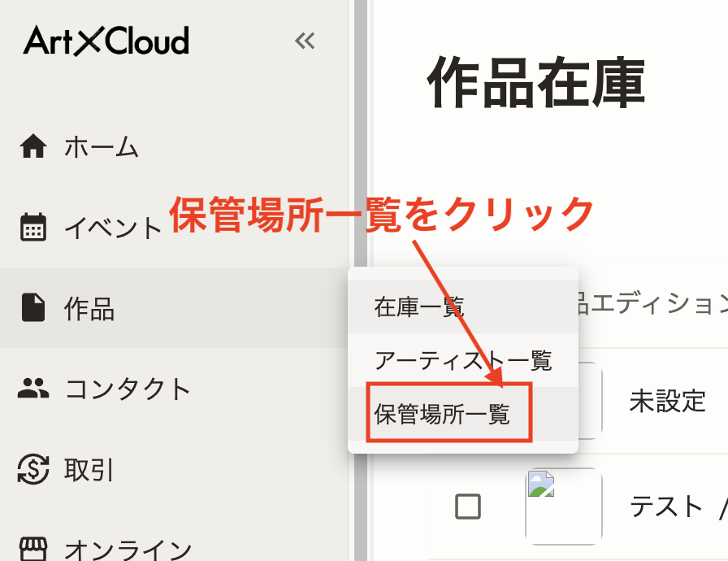728x561 pixels.
Task: Click the calendar icon for イベント
Action: point(33,227)
